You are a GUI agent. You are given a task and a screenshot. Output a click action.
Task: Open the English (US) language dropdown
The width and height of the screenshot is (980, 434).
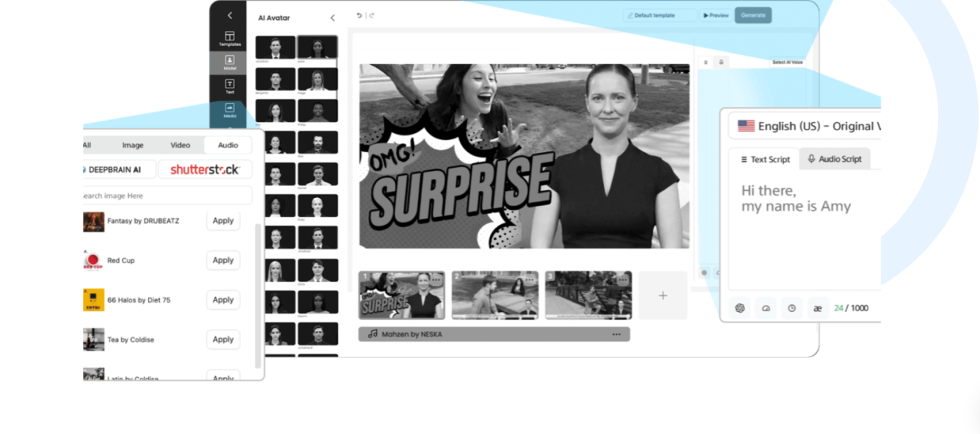(805, 126)
